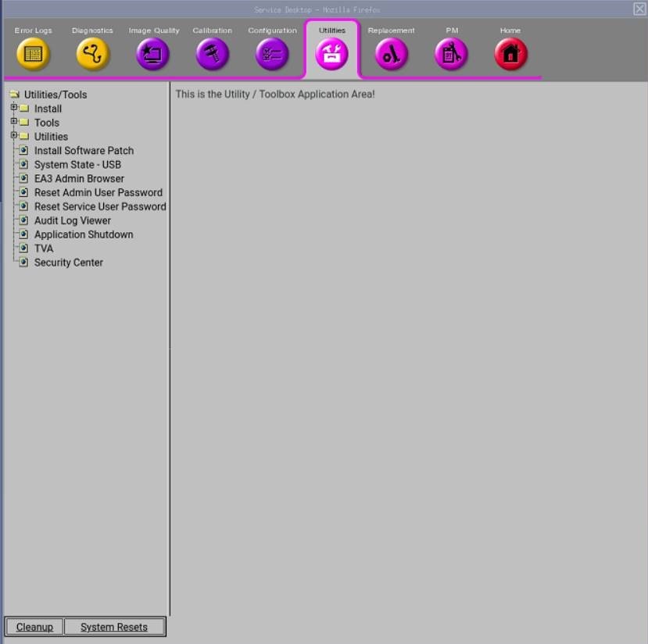Open the Image Quality icon

pos(153,54)
